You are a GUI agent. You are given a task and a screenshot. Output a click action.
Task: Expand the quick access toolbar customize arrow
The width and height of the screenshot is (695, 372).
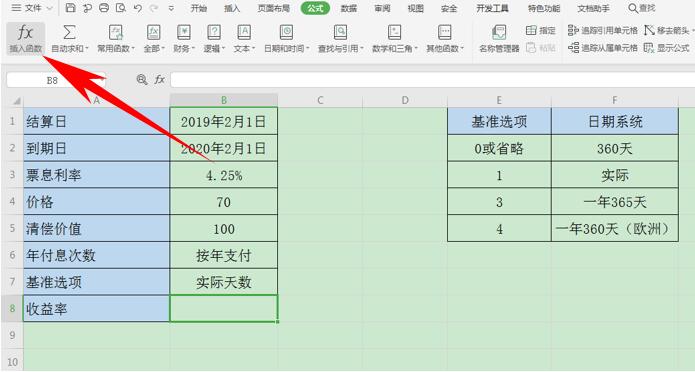[171, 8]
